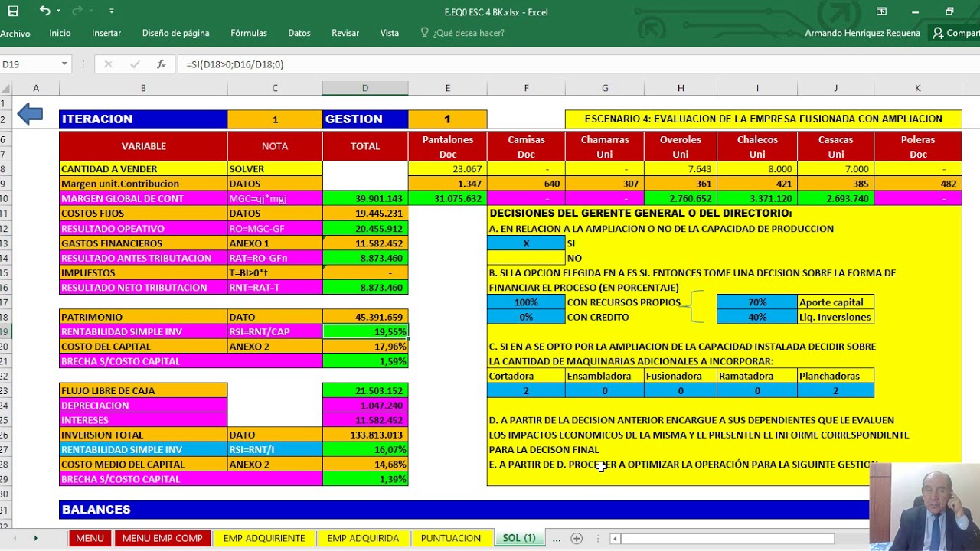Open the Customize Quick Access Toolbar dropdown
Viewport: 980px width, 551px height.
point(112,11)
